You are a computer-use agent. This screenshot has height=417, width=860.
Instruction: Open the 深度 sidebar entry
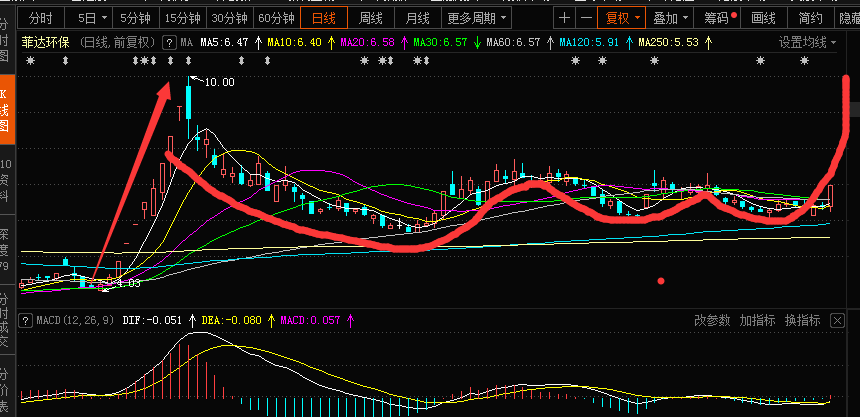pyautogui.click(x=5, y=250)
